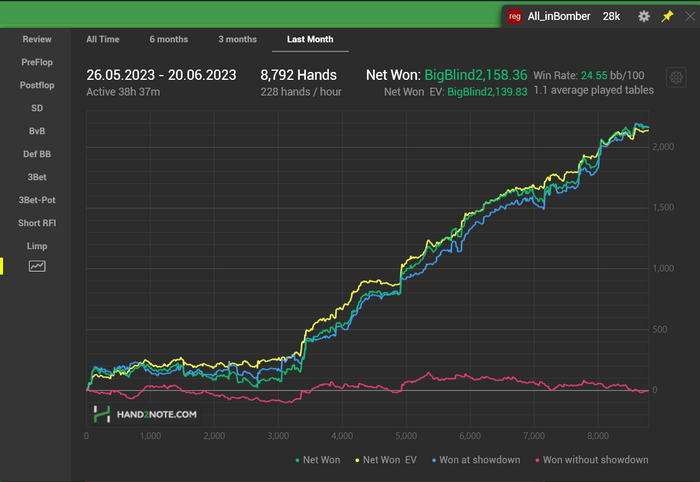Open the Short RFI section
The height and width of the screenshot is (482, 700).
pyautogui.click(x=37, y=223)
